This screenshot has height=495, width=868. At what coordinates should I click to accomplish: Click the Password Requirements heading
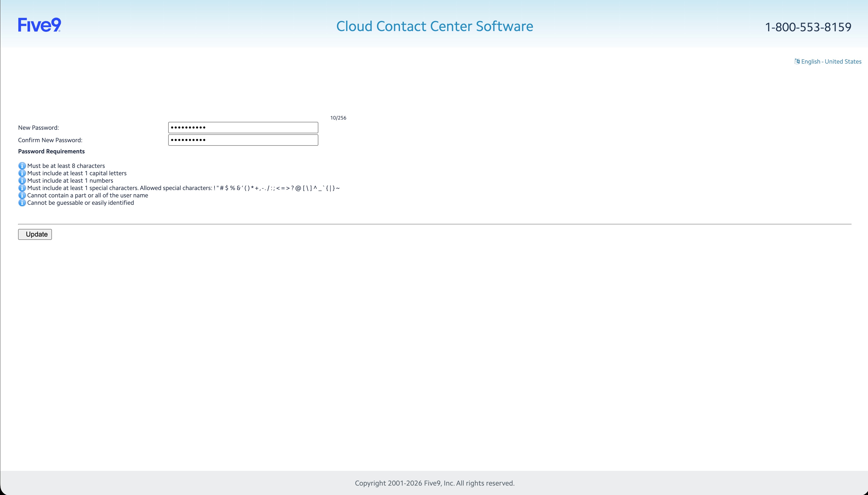point(51,151)
